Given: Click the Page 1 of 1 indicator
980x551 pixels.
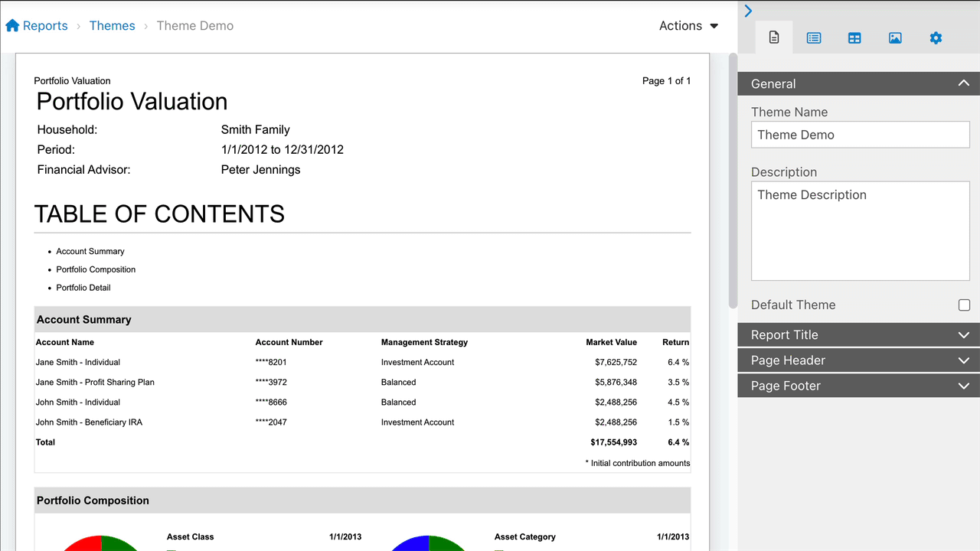Looking at the screenshot, I should pos(666,80).
